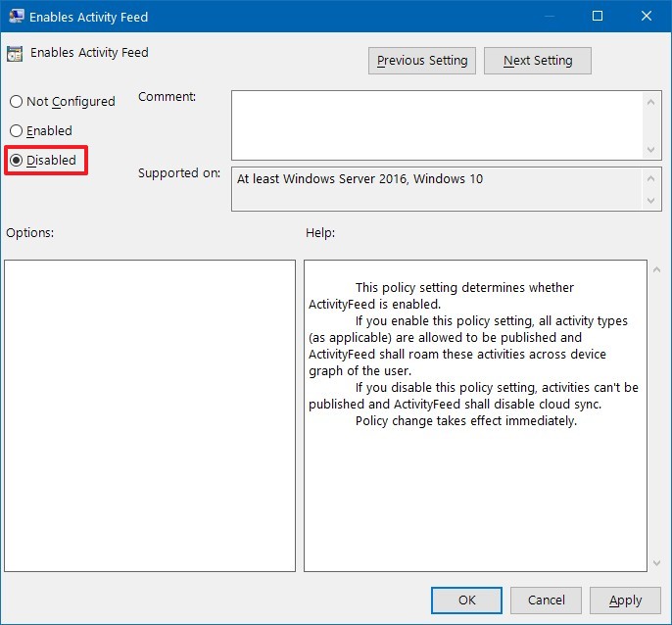Viewport: 672px width, 625px height.
Task: Go to Previous Setting
Action: [x=421, y=61]
